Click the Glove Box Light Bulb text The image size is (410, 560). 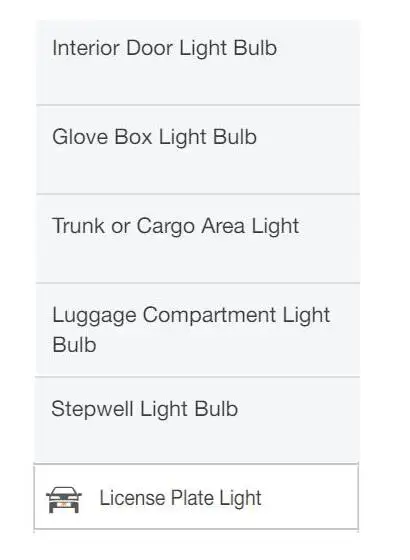pos(154,138)
